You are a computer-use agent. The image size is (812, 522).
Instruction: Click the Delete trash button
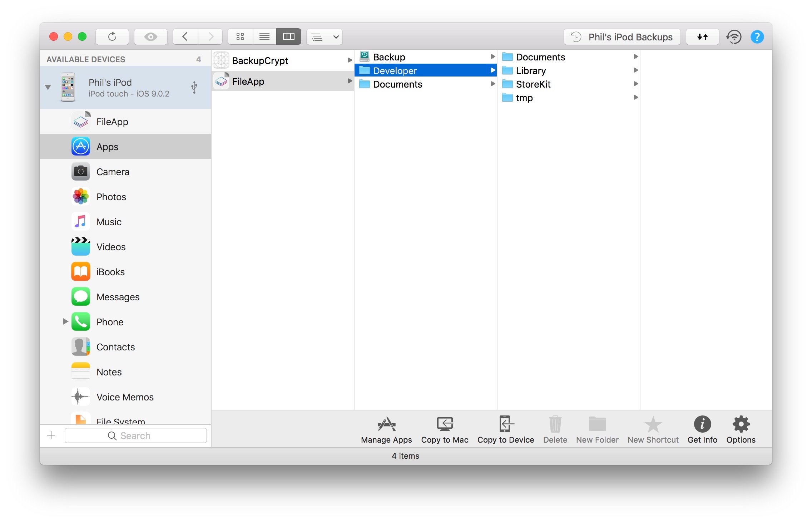[x=555, y=430]
